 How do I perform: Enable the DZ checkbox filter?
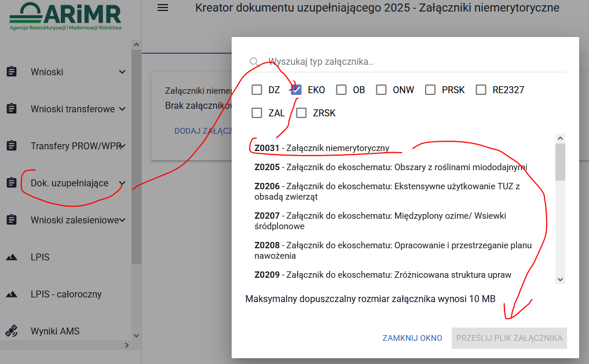(257, 90)
